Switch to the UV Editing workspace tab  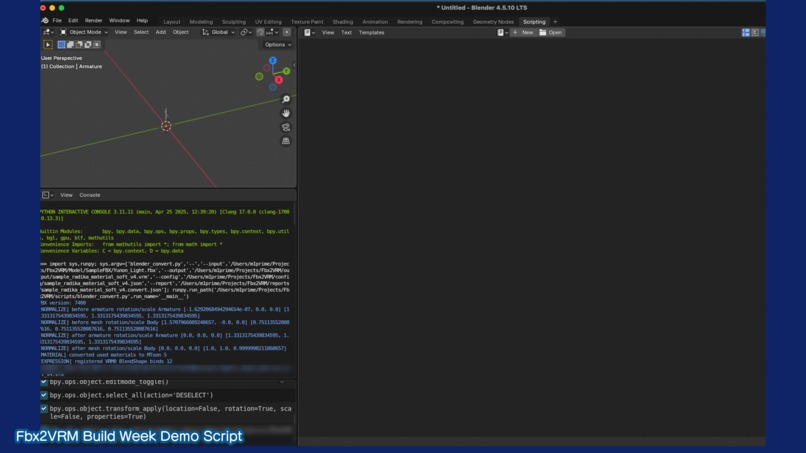click(268, 22)
